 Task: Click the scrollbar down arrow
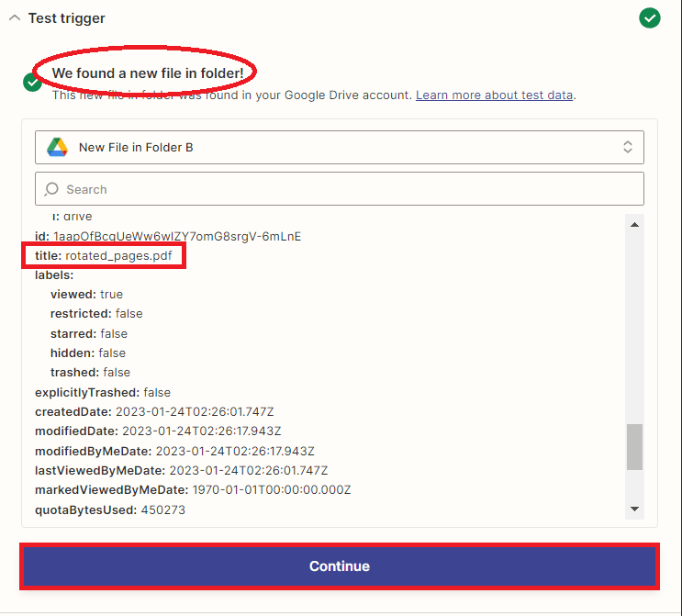click(x=634, y=509)
